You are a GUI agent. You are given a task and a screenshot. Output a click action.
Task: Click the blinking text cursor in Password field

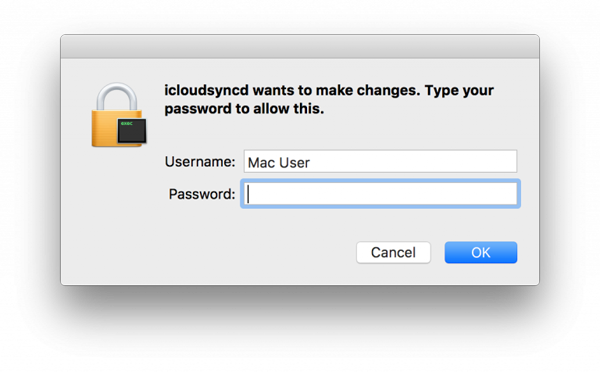point(248,194)
